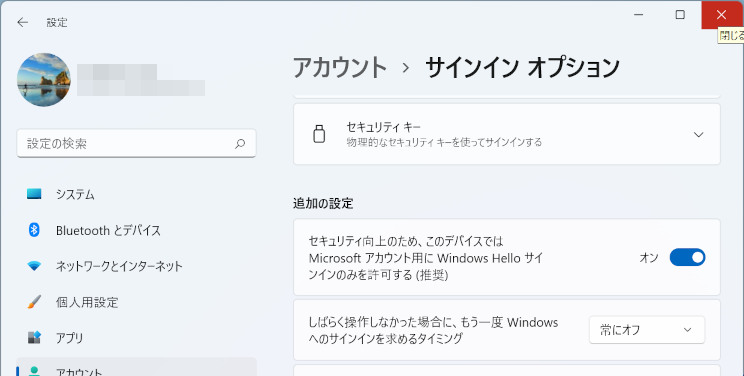This screenshot has height=376, width=744.
Task: Minimize the Settings window
Action: pos(639,15)
